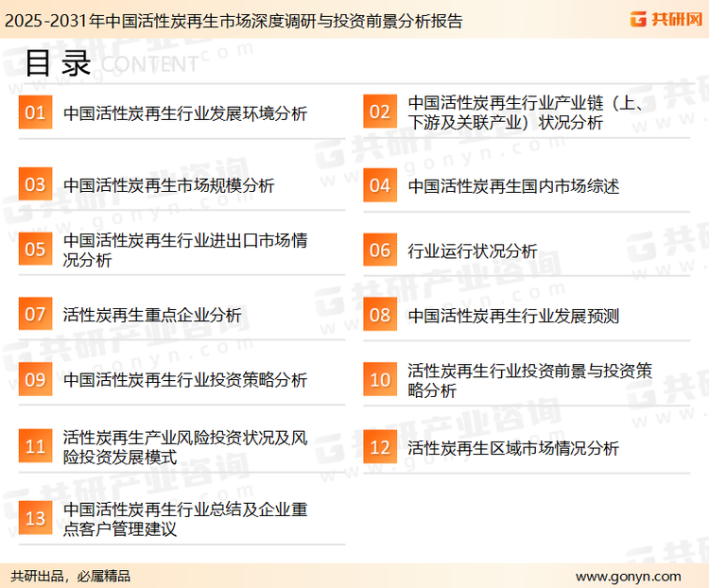Image resolution: width=709 pixels, height=588 pixels.
Task: Click the 目录 CONTENT heading
Action: [x=109, y=62]
